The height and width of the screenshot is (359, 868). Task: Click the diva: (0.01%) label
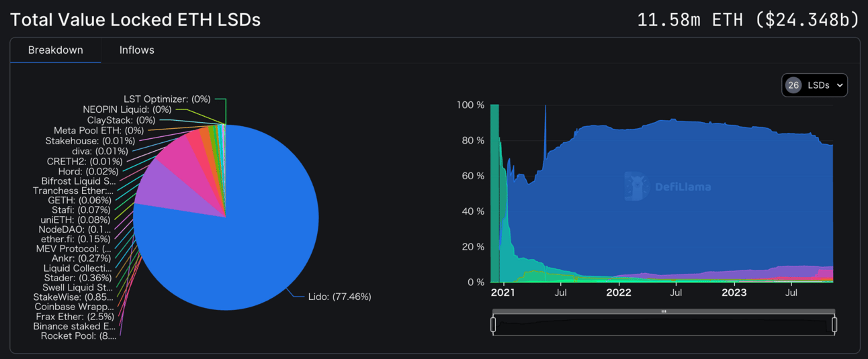99,151
